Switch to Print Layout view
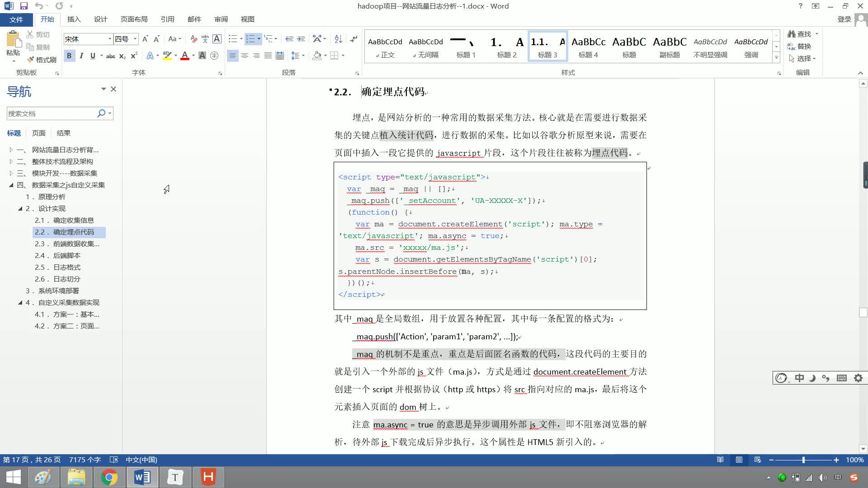The height and width of the screenshot is (488, 868). tap(739, 460)
